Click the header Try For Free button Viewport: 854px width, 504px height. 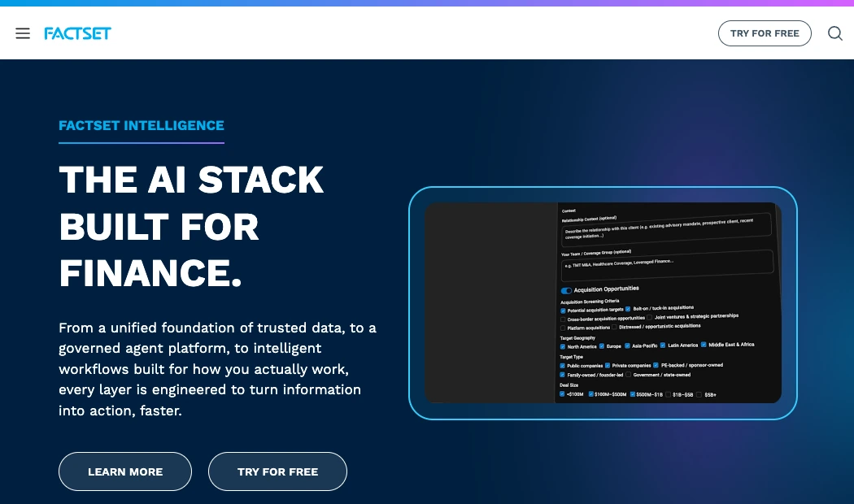[765, 33]
